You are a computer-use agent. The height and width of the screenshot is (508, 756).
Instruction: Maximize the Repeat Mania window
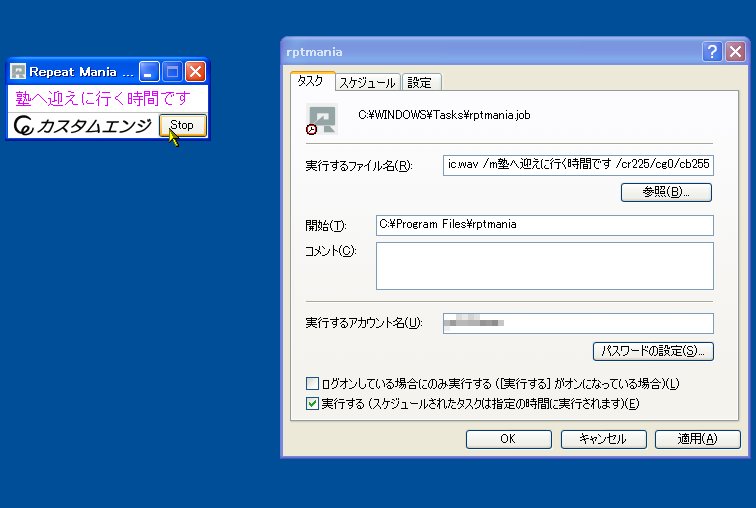(172, 72)
